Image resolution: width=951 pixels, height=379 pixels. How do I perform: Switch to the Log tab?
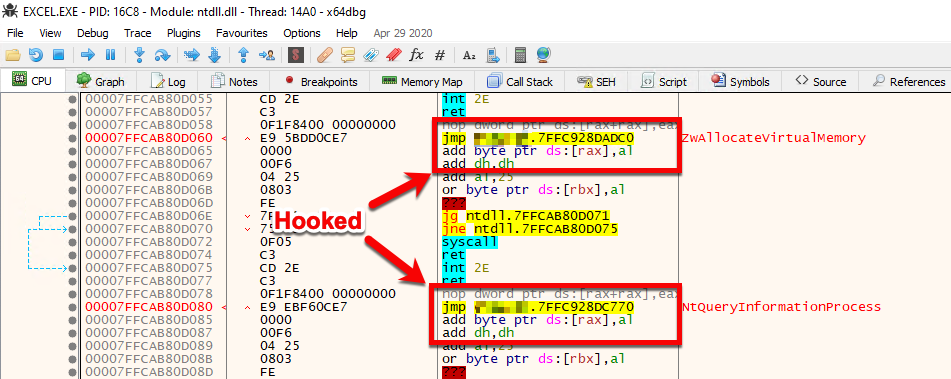point(168,81)
